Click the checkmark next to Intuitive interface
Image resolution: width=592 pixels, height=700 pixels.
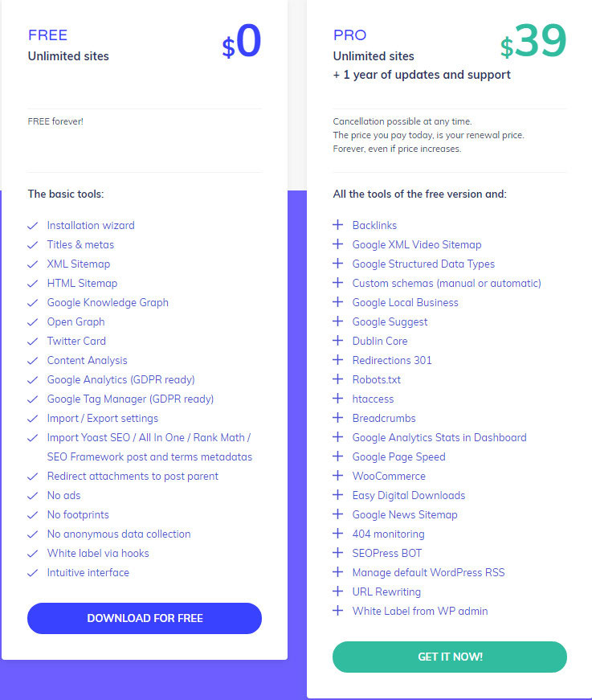[x=33, y=572]
